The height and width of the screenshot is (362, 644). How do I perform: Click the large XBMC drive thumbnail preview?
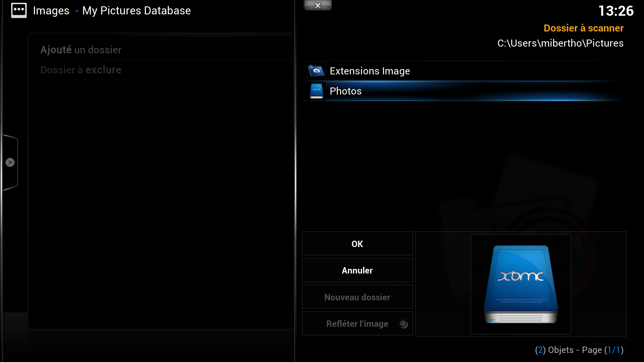point(521,284)
